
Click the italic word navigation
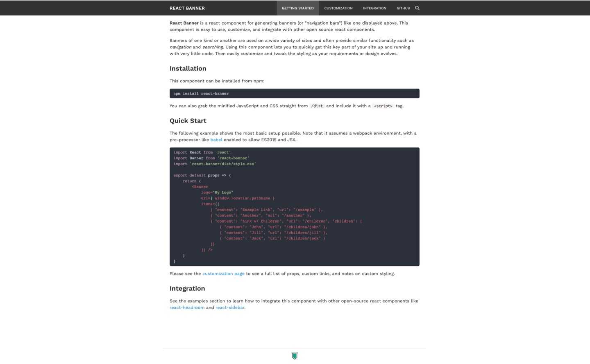[181, 47]
